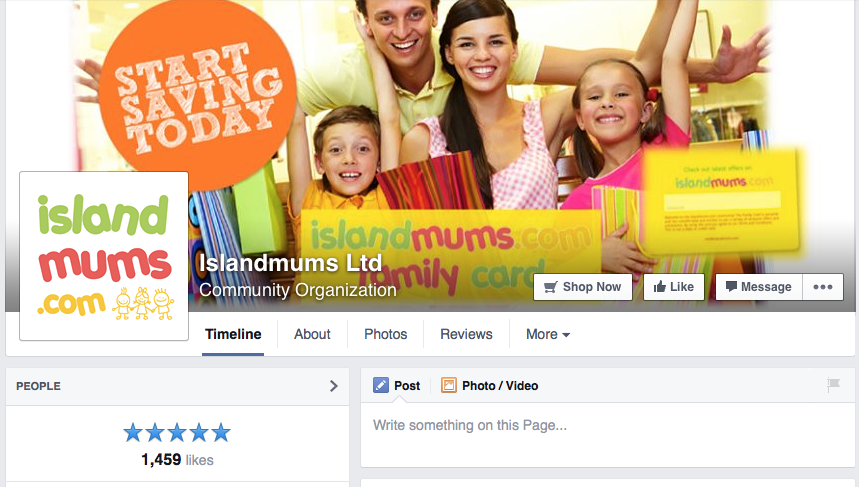Switch to the About tab
Viewport: 859px width, 487px height.
312,334
